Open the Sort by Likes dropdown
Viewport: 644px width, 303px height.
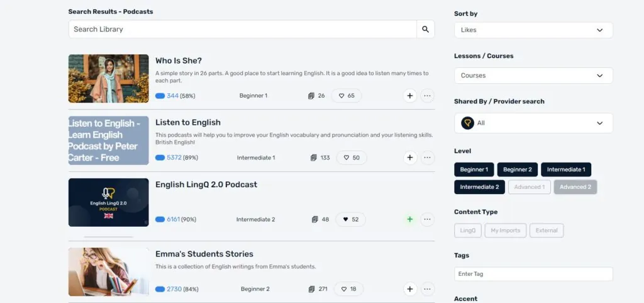[x=533, y=30]
